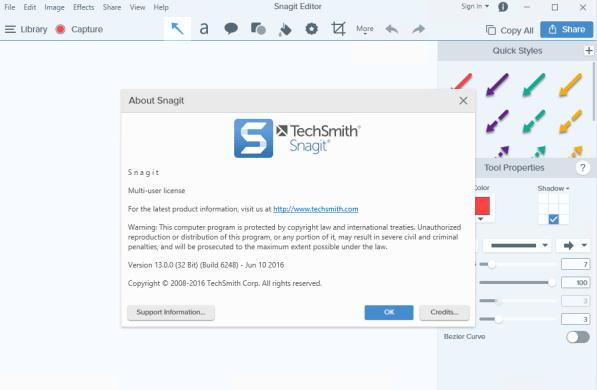Open the line style dropdown
The image size is (597, 390).
tap(518, 245)
